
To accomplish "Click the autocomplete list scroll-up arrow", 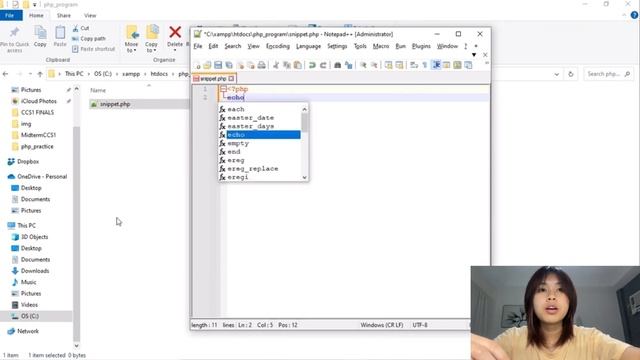I will 304,109.
